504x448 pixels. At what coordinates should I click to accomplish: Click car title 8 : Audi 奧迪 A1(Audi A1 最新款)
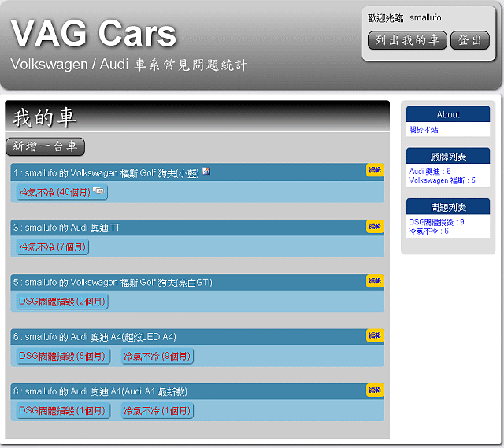(100, 392)
